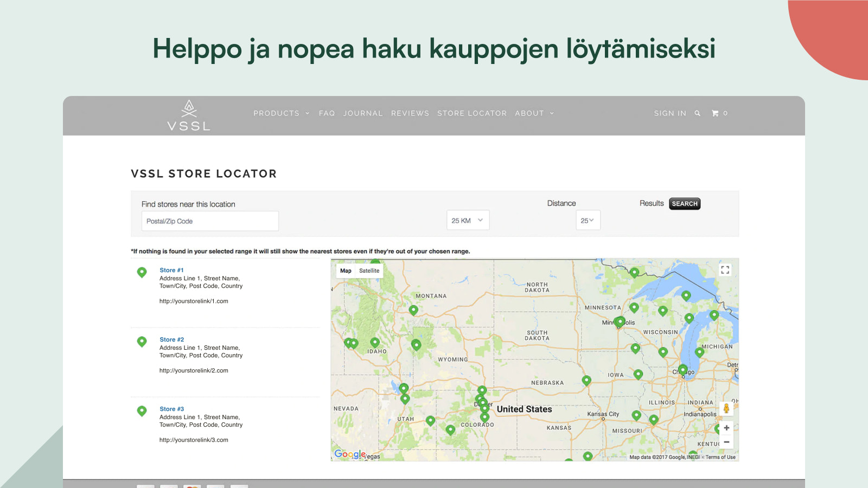The width and height of the screenshot is (868, 488).
Task: Select the Street View pegman icon
Action: (726, 408)
